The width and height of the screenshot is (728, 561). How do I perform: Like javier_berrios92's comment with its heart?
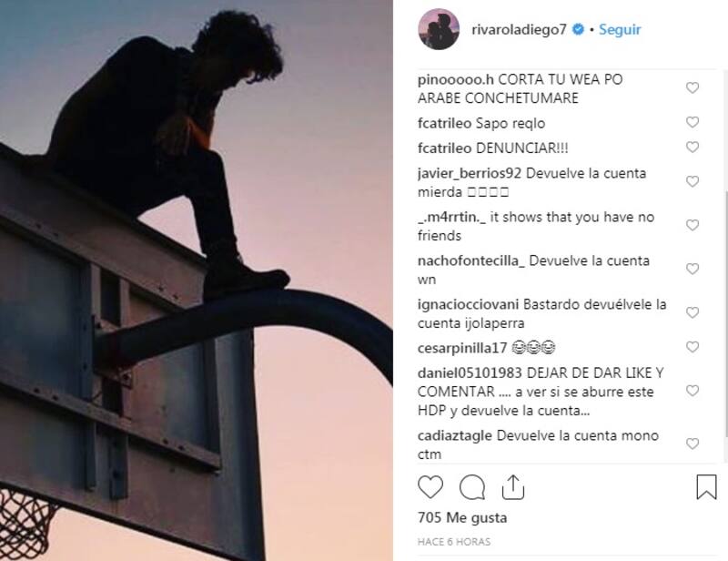click(x=693, y=182)
